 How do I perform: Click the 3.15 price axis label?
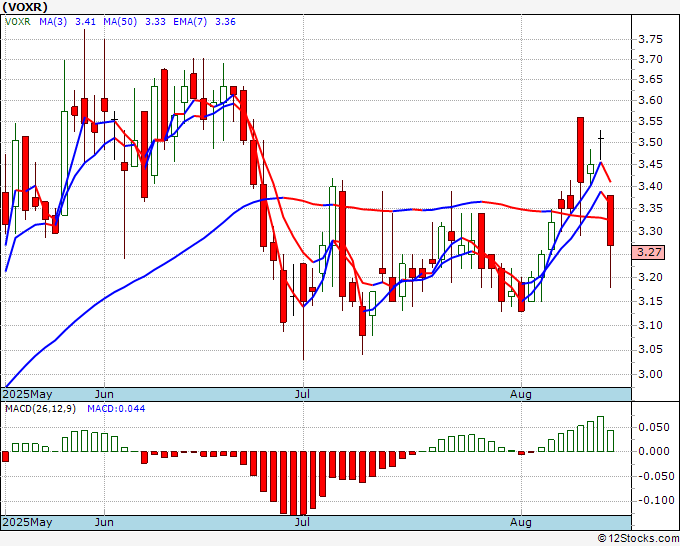point(651,301)
